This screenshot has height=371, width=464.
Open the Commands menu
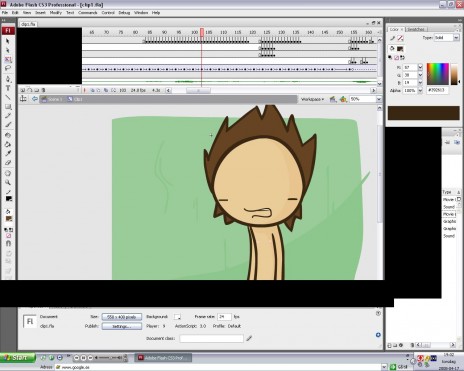click(88, 13)
